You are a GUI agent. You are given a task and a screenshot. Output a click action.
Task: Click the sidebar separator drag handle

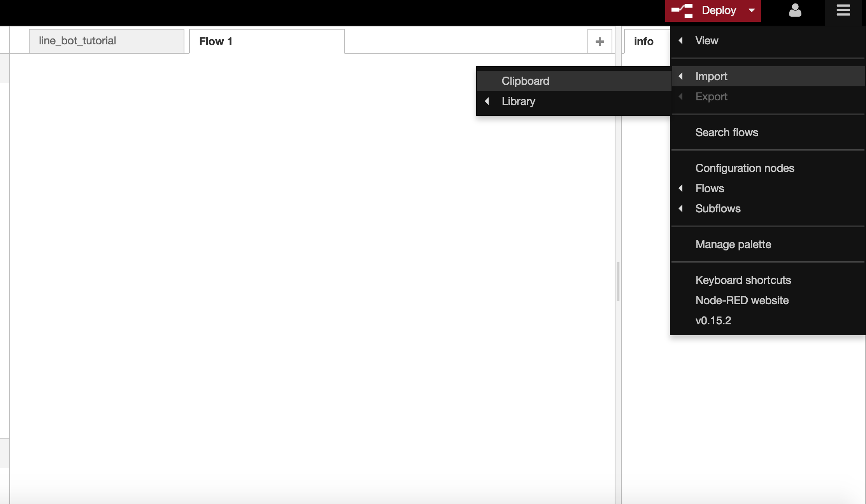point(618,282)
